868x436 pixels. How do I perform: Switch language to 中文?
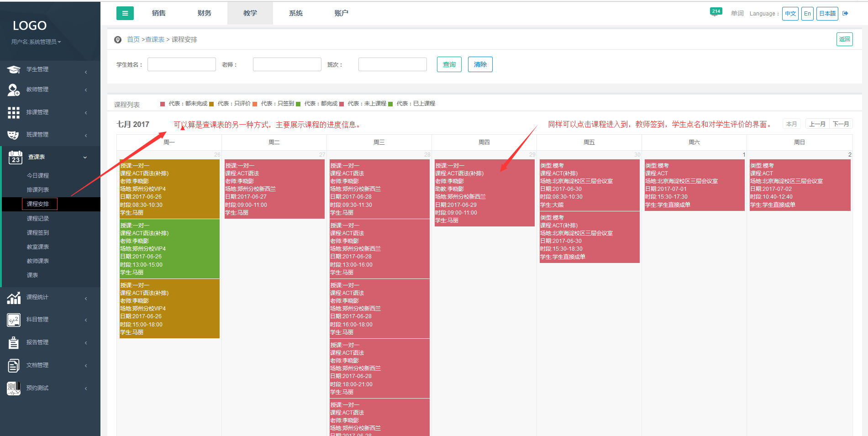(x=790, y=14)
